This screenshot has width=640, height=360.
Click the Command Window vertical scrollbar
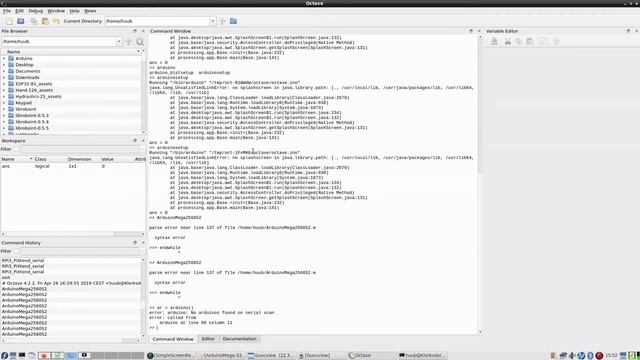pos(480,184)
